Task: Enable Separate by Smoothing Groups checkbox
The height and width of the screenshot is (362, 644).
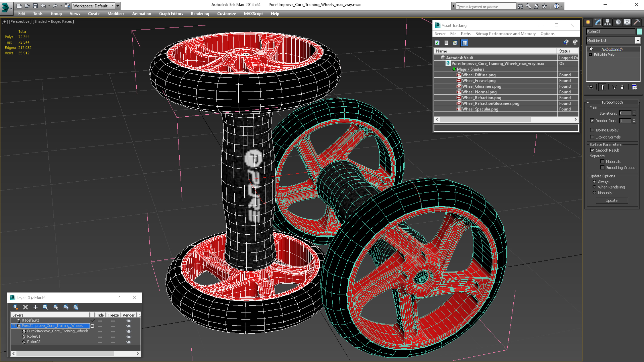Action: 602,167
